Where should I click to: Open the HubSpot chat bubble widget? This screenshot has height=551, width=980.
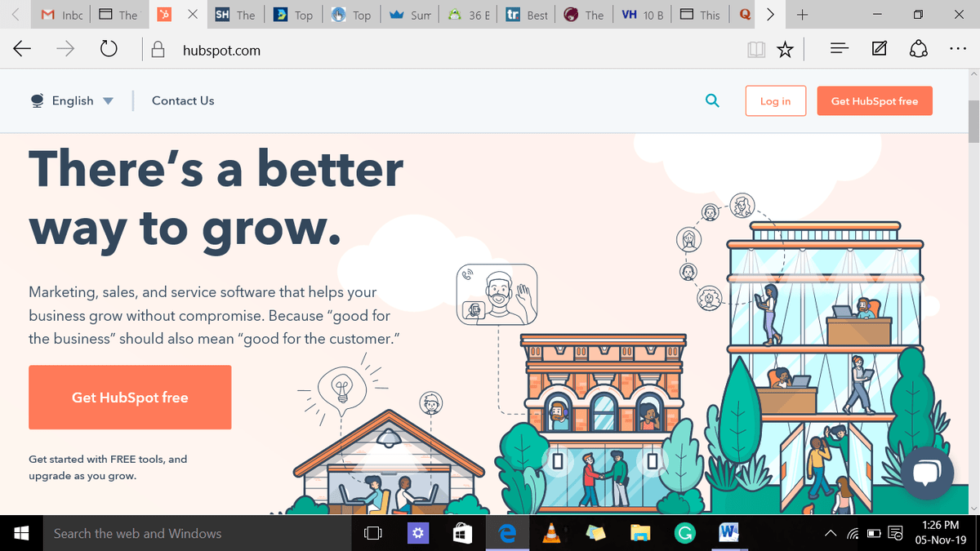928,473
